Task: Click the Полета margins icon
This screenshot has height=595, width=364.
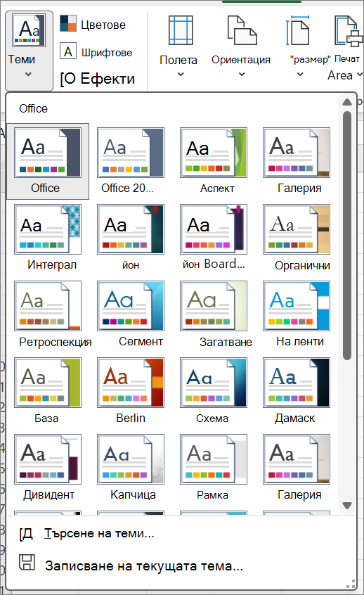Action: pos(181,30)
